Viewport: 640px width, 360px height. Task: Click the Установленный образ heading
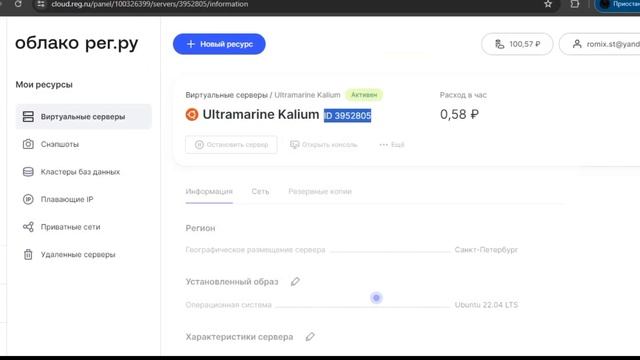[232, 282]
